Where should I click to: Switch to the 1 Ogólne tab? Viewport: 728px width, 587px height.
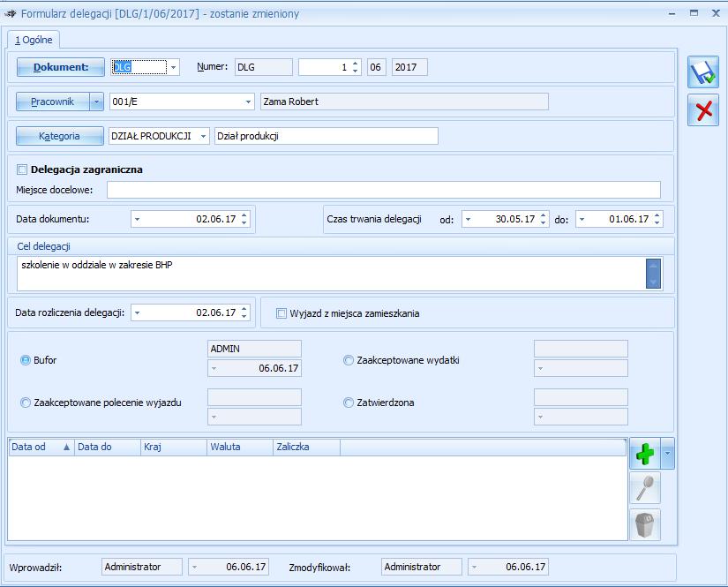[x=34, y=40]
